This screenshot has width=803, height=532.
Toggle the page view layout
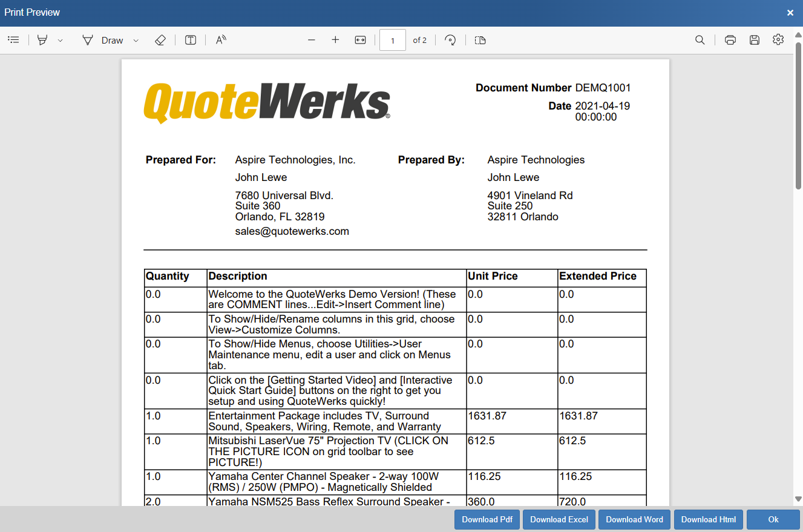point(480,40)
